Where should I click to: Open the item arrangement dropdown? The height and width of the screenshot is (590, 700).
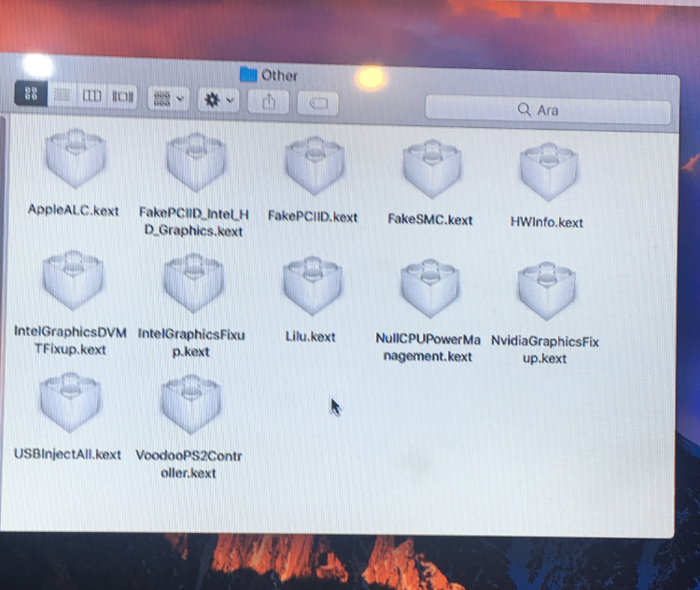click(168, 98)
